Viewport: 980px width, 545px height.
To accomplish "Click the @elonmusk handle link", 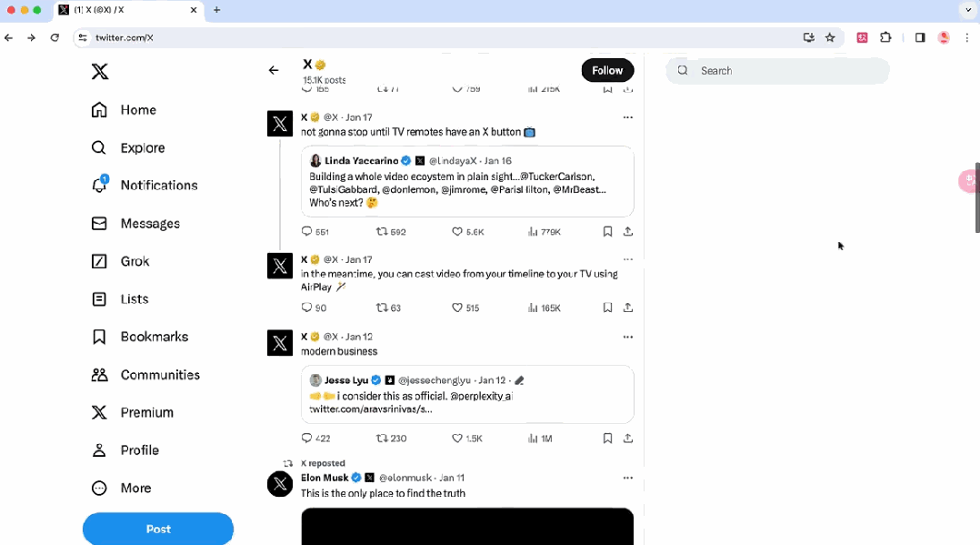I will point(405,478).
